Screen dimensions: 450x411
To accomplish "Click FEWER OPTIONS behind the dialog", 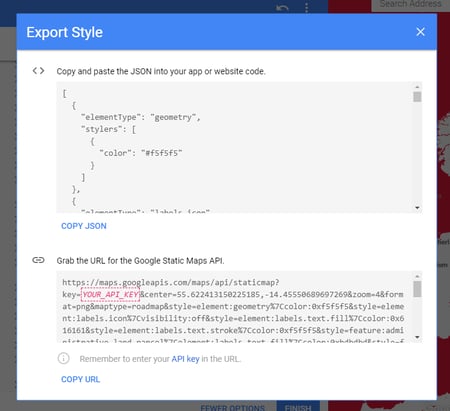I will point(233,407).
